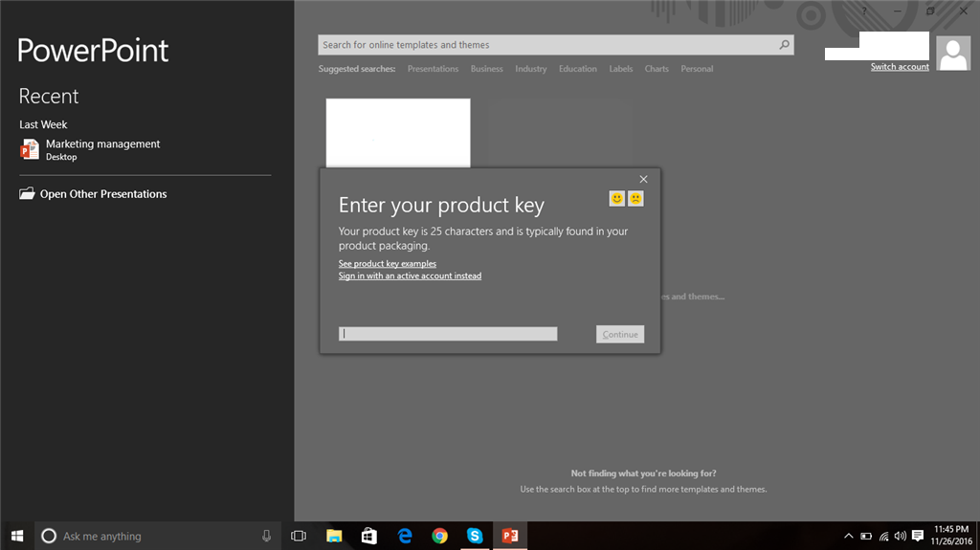This screenshot has width=980, height=550.
Task: Click the Continue button
Action: click(x=620, y=335)
